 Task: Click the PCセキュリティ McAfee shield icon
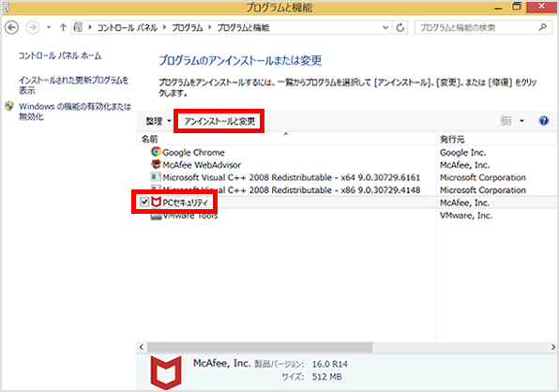[x=156, y=202]
